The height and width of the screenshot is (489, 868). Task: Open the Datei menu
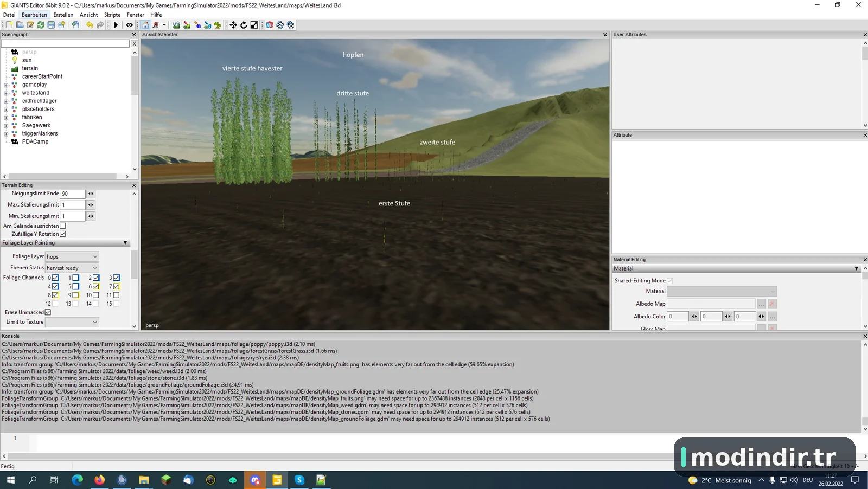[x=9, y=15]
